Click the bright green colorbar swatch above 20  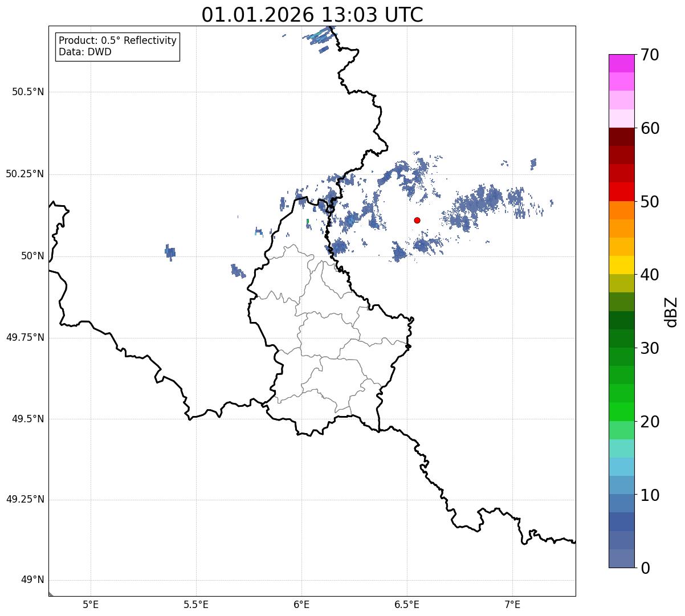[622, 412]
